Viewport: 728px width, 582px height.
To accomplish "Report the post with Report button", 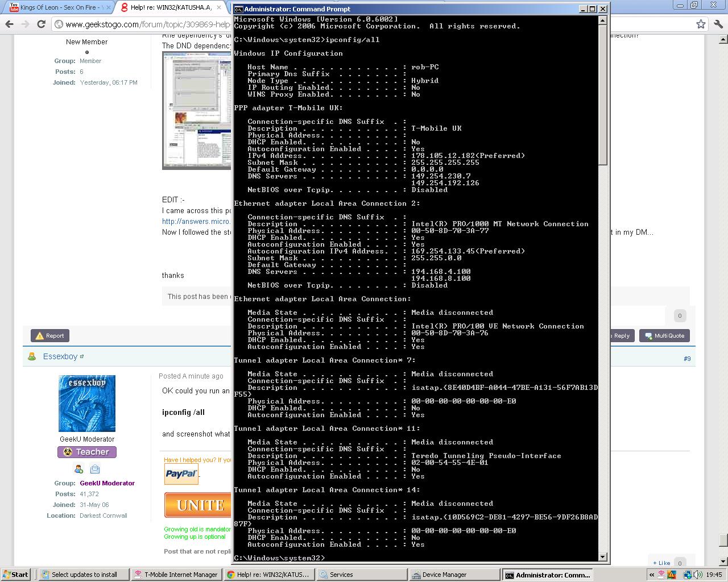I will point(50,335).
